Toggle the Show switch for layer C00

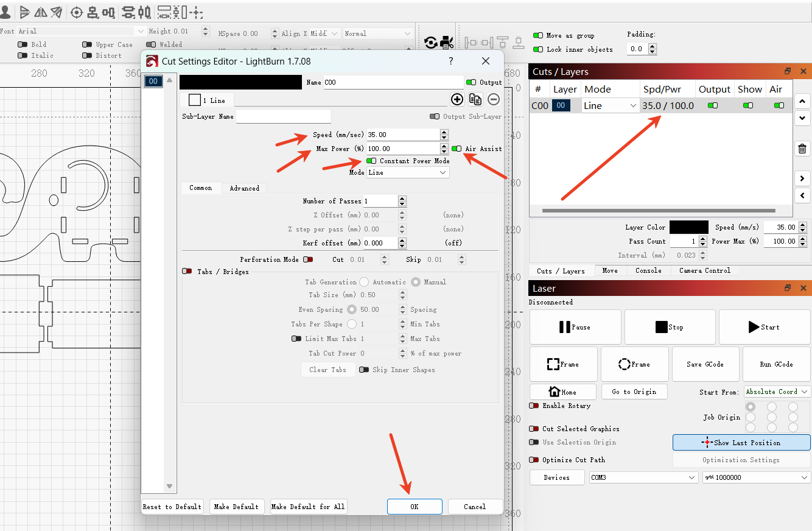[748, 105]
